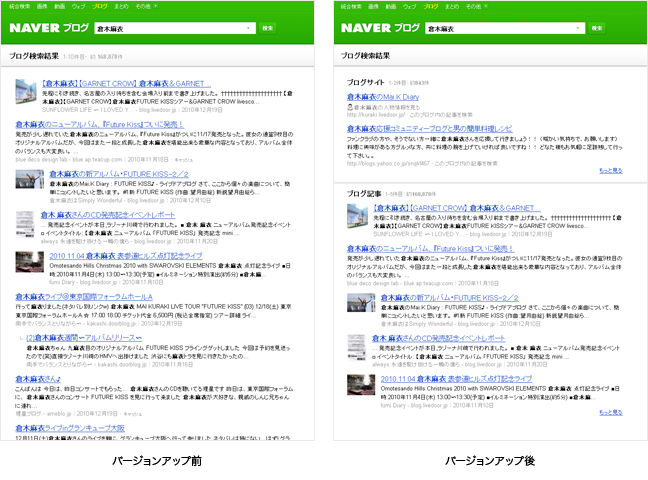This screenshot has width=648, height=480.
Task: Open FUTURE KISS-2/2 result link, after-upgrade screenshot
Action: pos(450,298)
